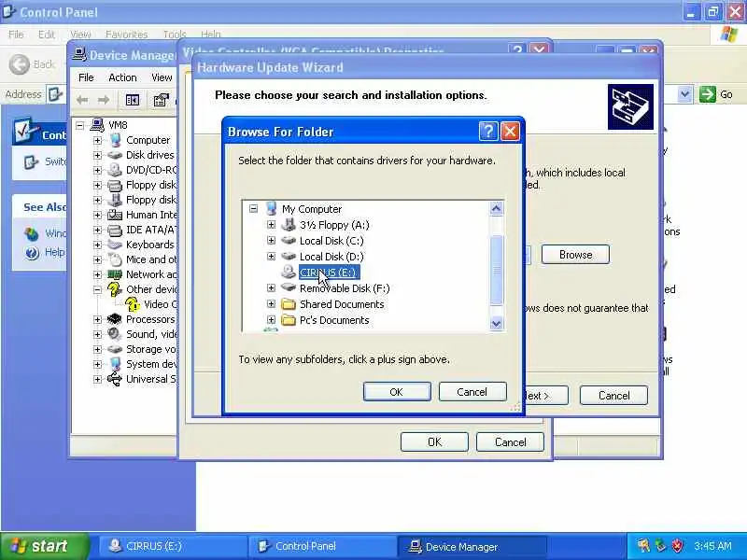This screenshot has width=747, height=560.
Task: Expand Sound, video node in Device Manager
Action: coord(98,334)
